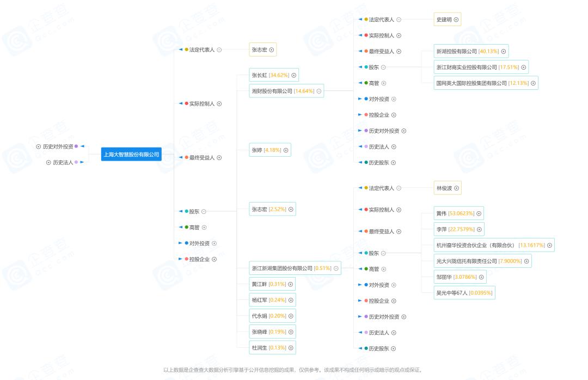The height and width of the screenshot is (380, 588).
Task: Expand 浙江新湖集团 历史对外投资 branch
Action: click(x=404, y=317)
